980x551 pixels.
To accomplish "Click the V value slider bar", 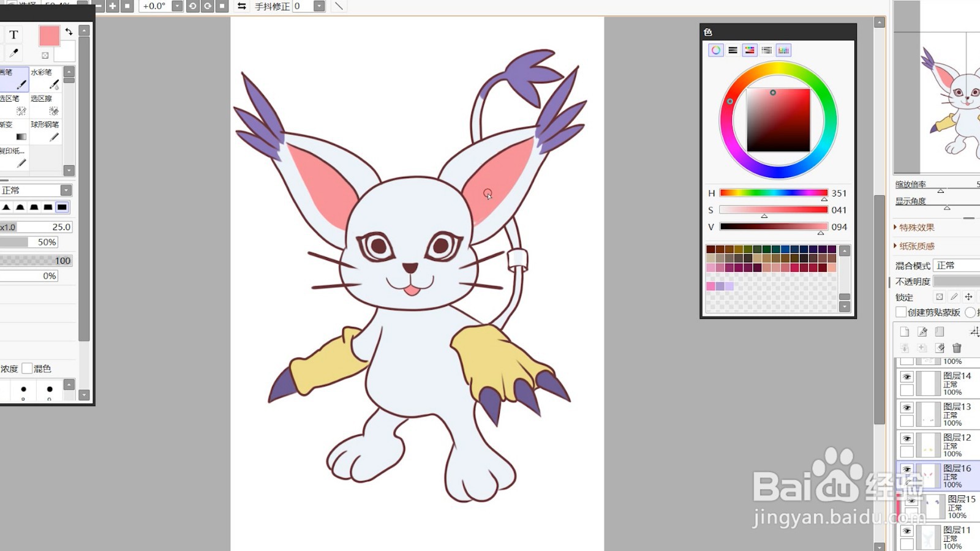I will (774, 227).
